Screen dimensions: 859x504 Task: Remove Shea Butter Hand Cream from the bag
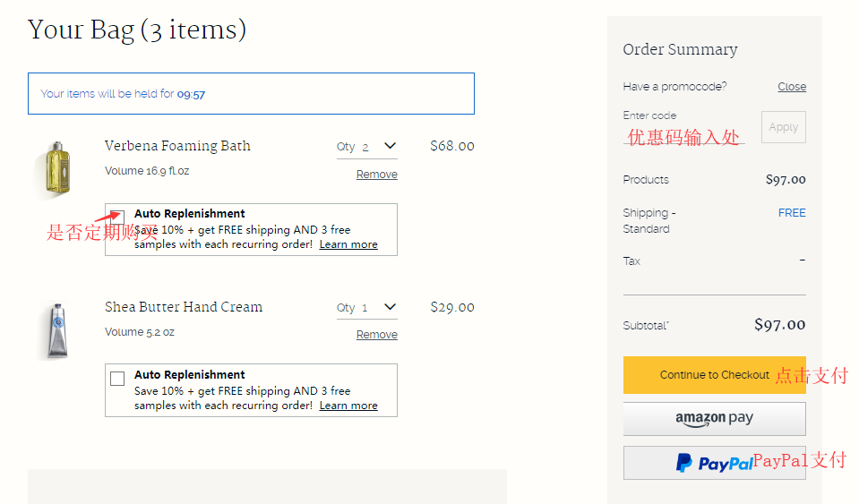pos(376,335)
